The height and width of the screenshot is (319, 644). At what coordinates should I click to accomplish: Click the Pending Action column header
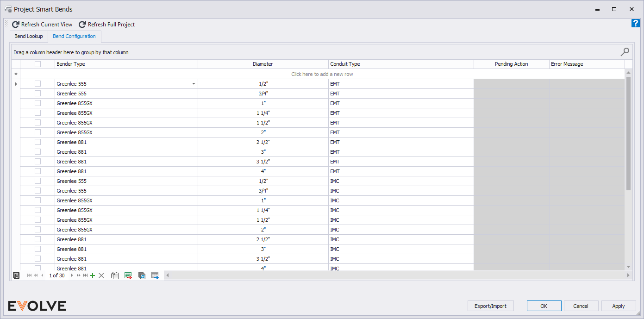coord(511,64)
